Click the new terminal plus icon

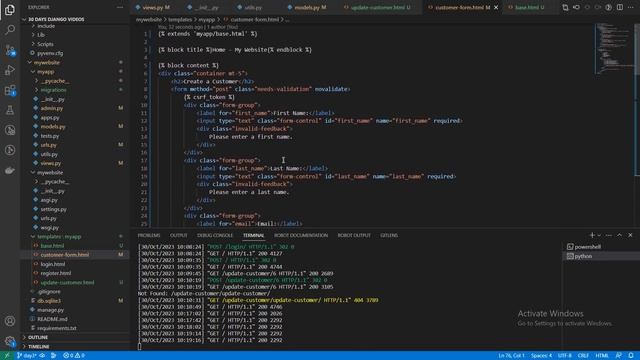tap(592, 235)
